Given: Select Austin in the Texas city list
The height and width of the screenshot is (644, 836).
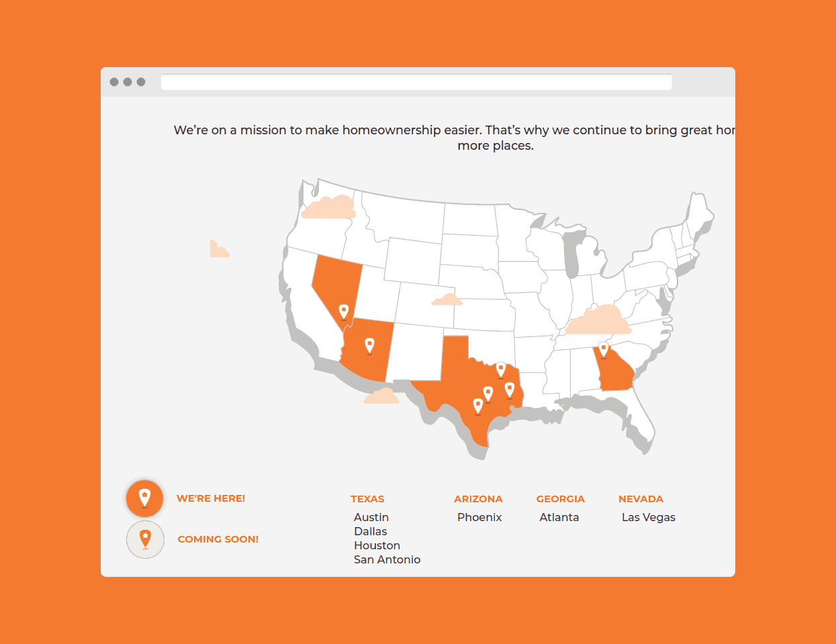Looking at the screenshot, I should coord(371,517).
